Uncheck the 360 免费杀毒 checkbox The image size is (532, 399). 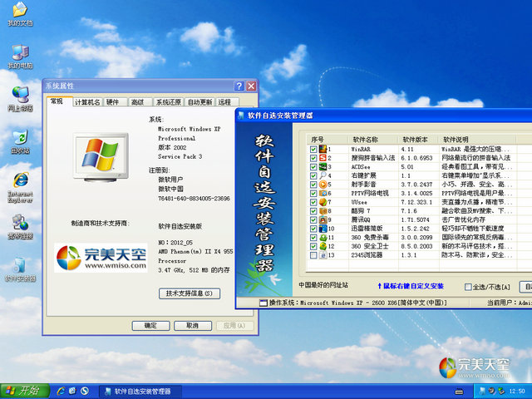coord(313,238)
